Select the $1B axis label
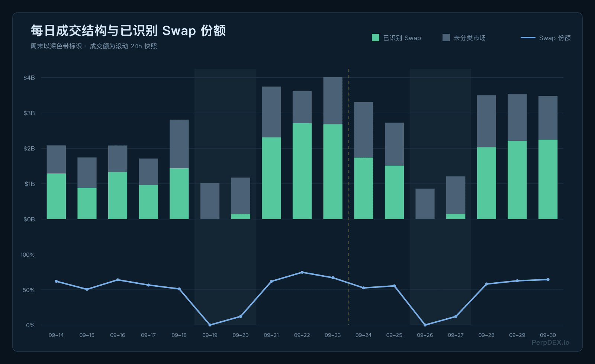Screen dimensions: 595x364 (29, 184)
